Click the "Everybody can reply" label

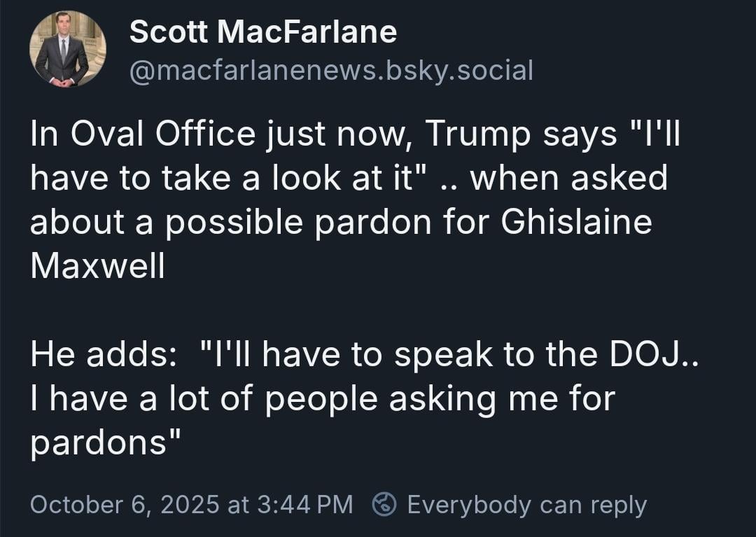[x=526, y=504]
